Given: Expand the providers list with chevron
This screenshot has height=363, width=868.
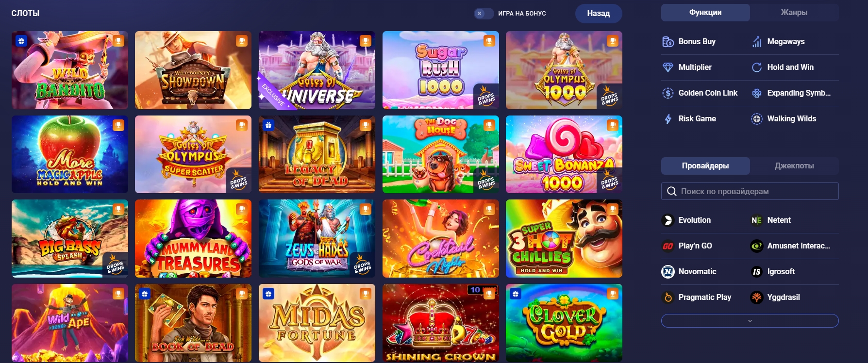Looking at the screenshot, I should tap(750, 321).
